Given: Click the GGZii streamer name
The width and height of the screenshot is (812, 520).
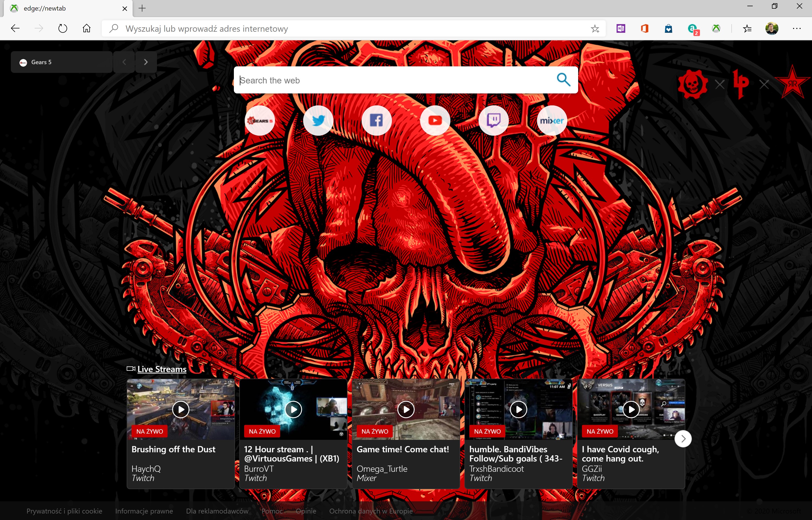Looking at the screenshot, I should click(x=592, y=469).
